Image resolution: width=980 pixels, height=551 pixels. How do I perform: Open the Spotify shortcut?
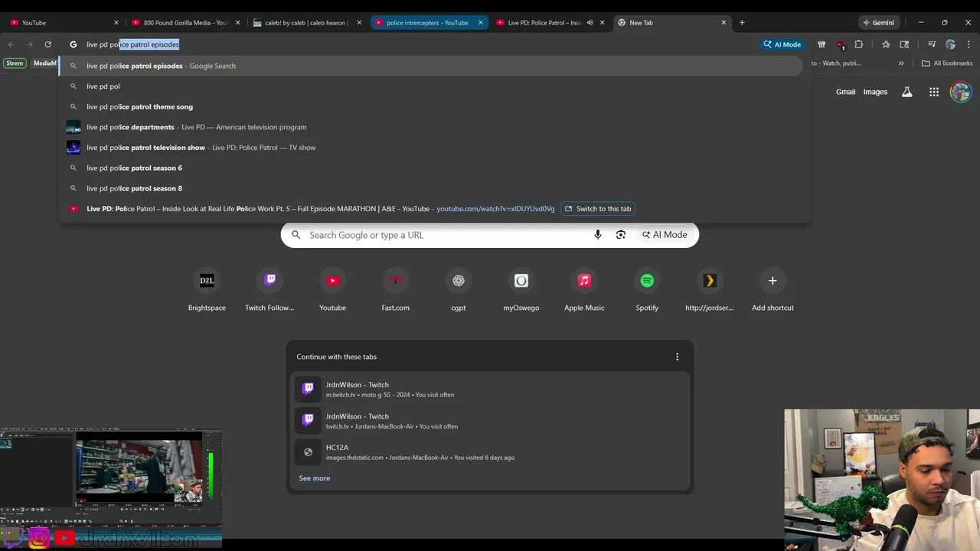pos(647,290)
